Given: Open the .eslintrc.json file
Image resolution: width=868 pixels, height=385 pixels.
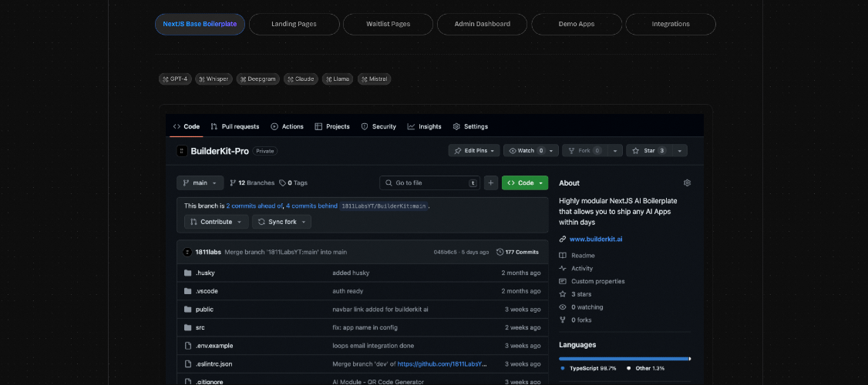Looking at the screenshot, I should tap(214, 364).
